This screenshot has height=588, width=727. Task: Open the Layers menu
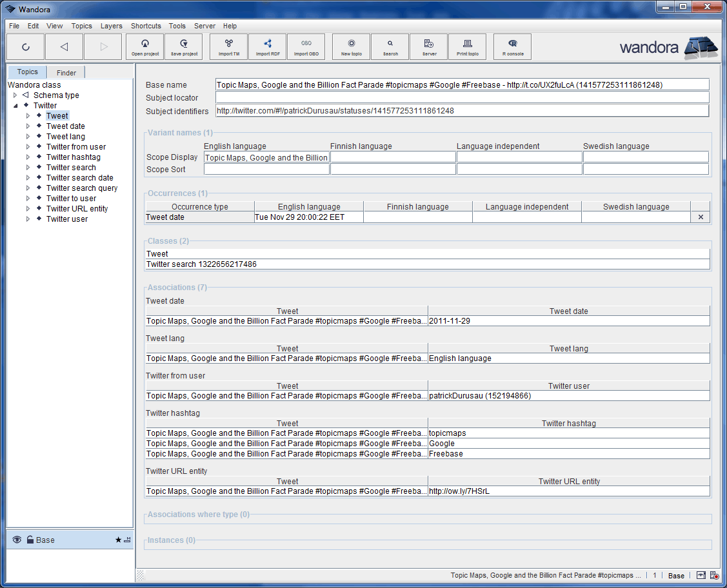tap(111, 26)
